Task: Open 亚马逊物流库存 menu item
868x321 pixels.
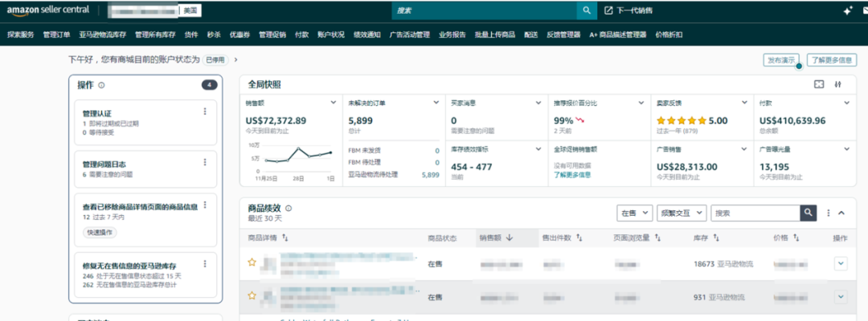Action: [x=102, y=35]
